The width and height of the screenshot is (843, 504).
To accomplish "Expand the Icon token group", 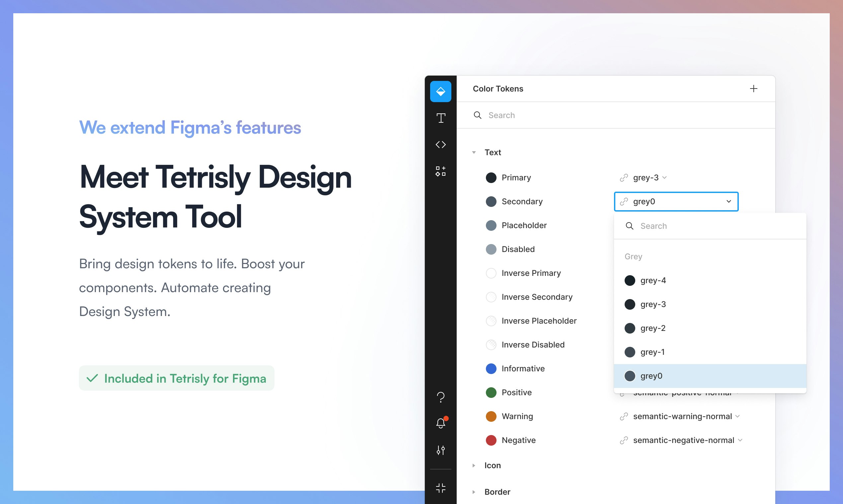I will pos(474,466).
